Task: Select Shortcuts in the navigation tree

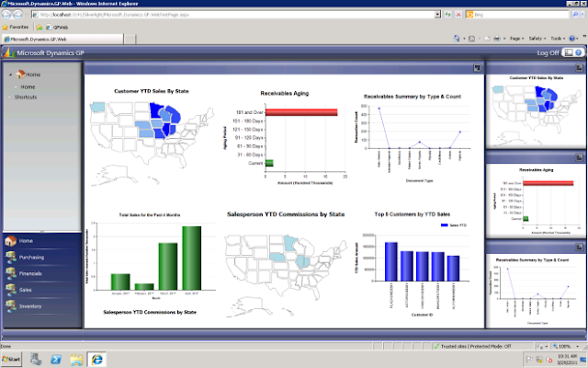Action: coord(26,97)
